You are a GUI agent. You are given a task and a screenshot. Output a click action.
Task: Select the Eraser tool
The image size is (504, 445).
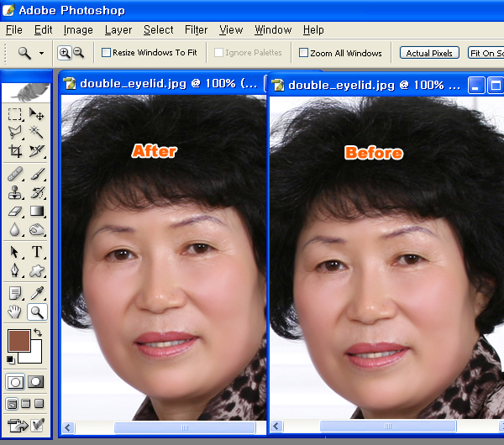15,211
